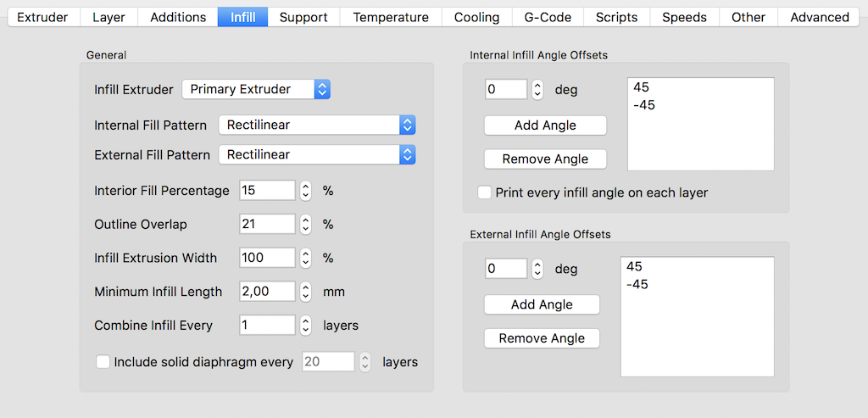868x418 pixels.
Task: Click the Infill Extrusion Width stepper
Action: pos(306,258)
